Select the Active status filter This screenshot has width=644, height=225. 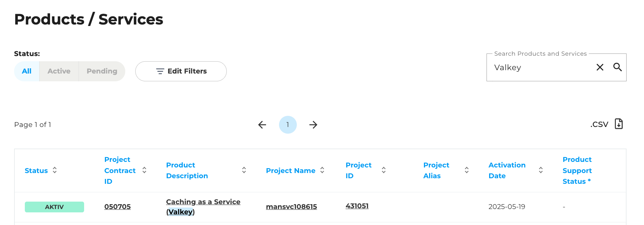coord(59,71)
